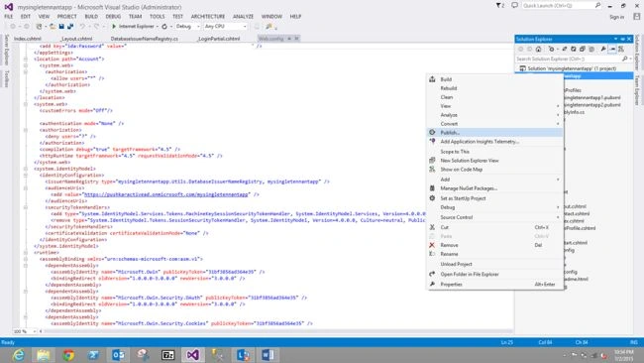Click the Undo arrow in the toolbar
Viewport: 644px width, 363px height.
82,27
